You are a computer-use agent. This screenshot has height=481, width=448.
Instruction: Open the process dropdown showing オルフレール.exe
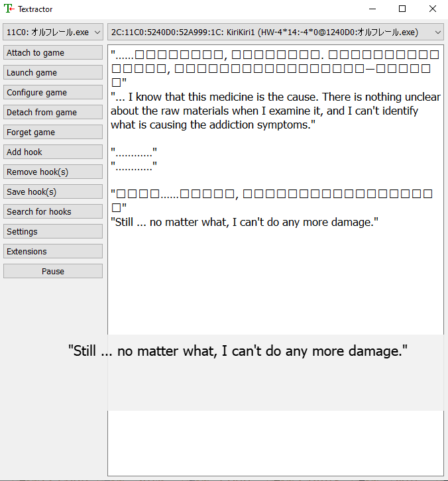pyautogui.click(x=53, y=32)
